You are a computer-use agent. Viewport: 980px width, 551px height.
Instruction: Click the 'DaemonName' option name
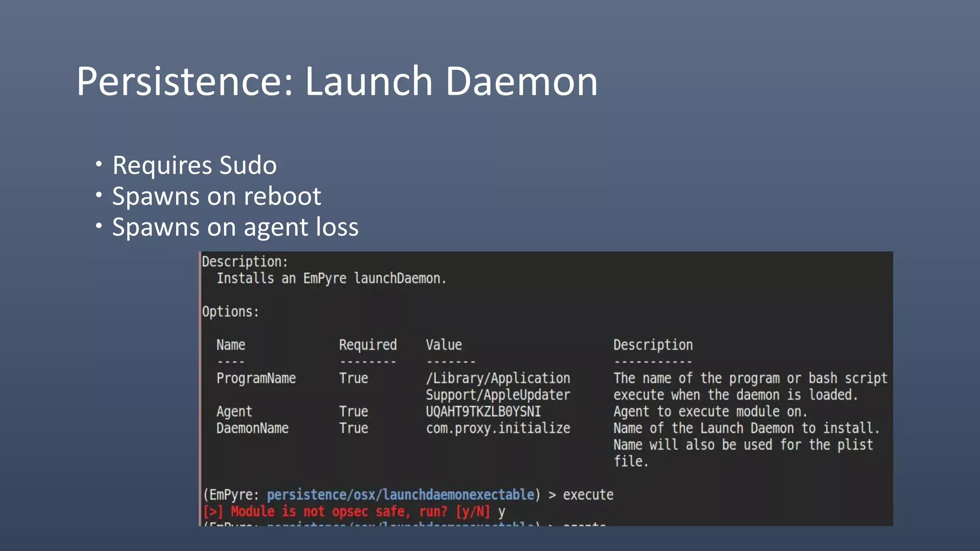tap(252, 428)
